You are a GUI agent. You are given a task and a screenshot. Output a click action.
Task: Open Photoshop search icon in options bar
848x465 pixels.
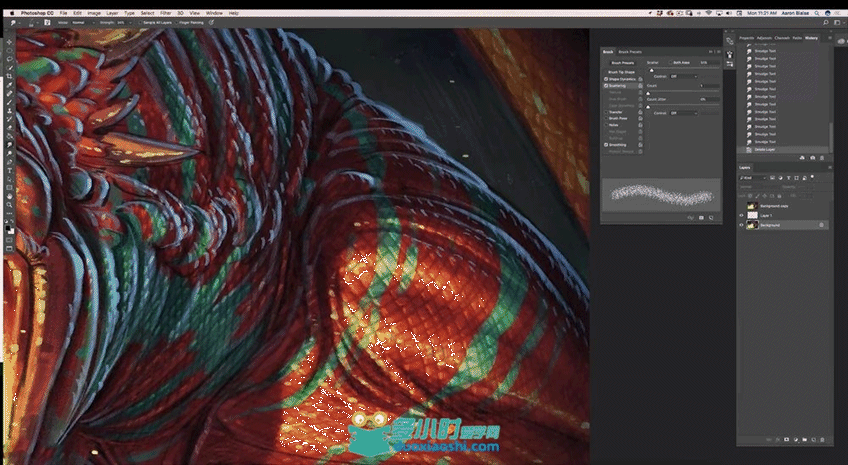click(826, 23)
